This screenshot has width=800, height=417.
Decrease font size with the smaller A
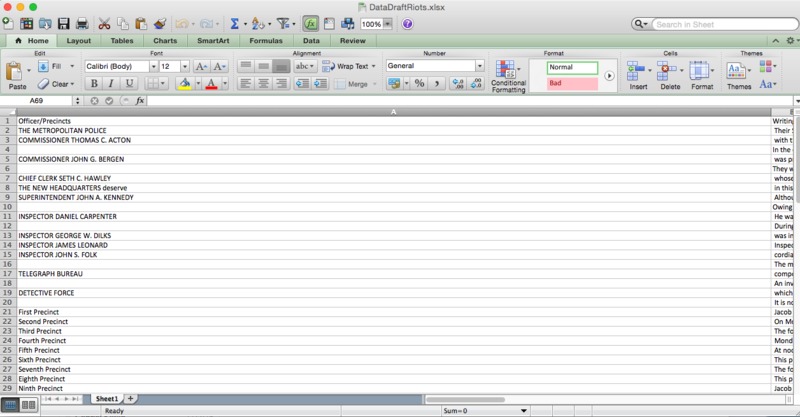coord(219,66)
